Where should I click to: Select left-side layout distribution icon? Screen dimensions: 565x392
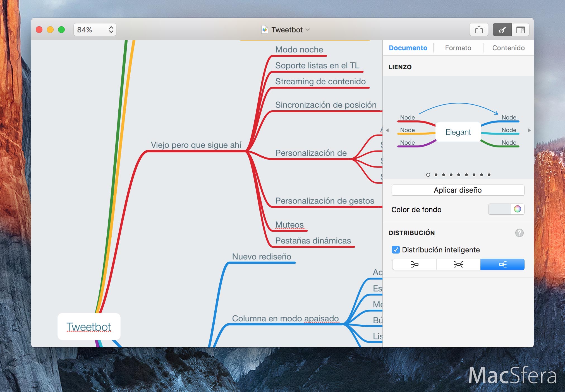coord(414,264)
